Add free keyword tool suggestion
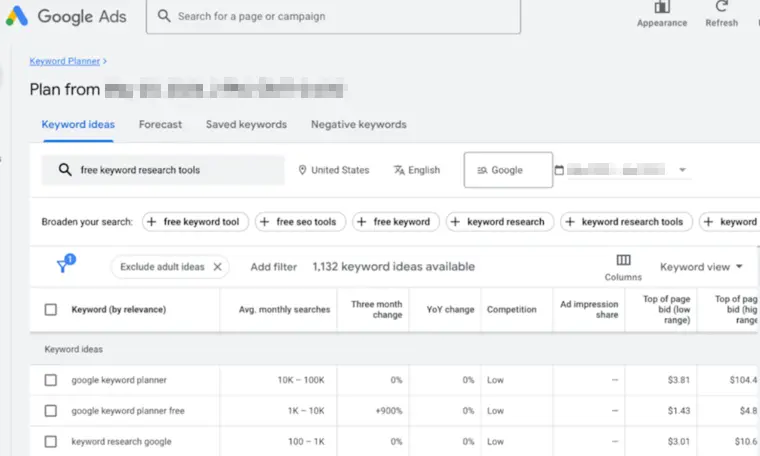 click(x=195, y=221)
